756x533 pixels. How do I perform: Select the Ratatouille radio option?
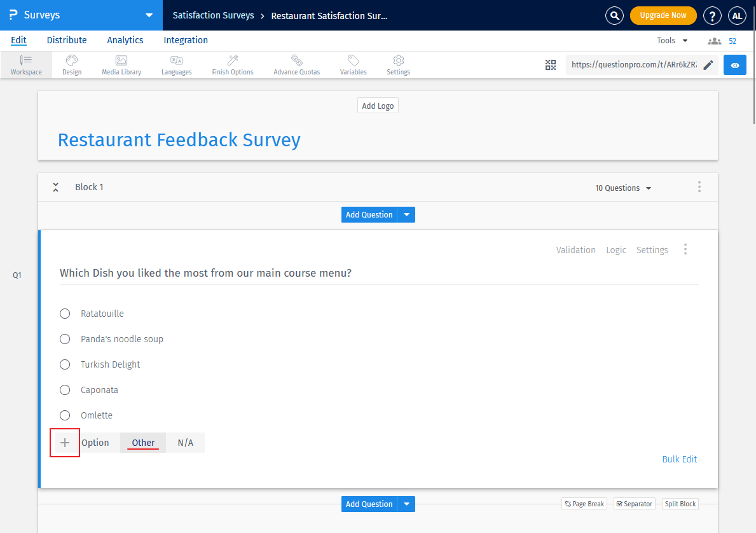pyautogui.click(x=64, y=313)
